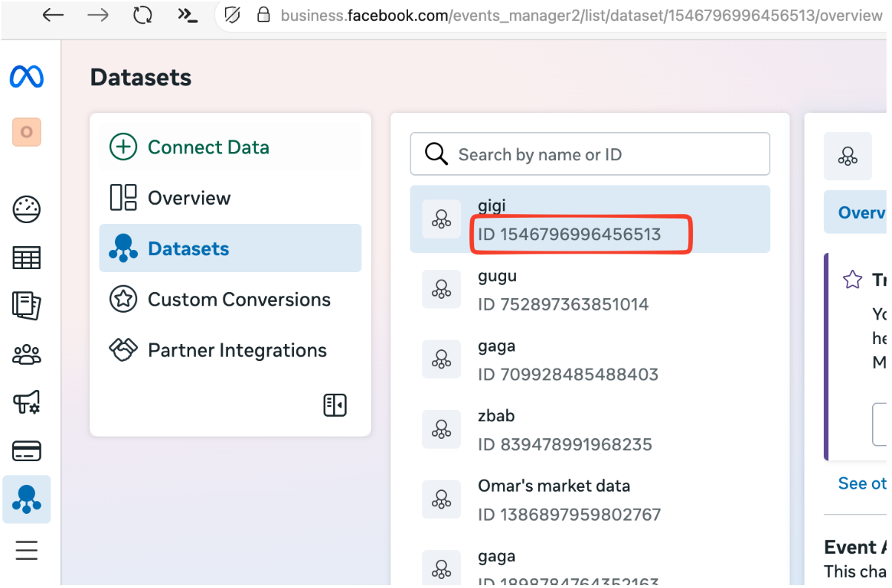Click Connect Data
892x588 pixels.
[x=208, y=148]
